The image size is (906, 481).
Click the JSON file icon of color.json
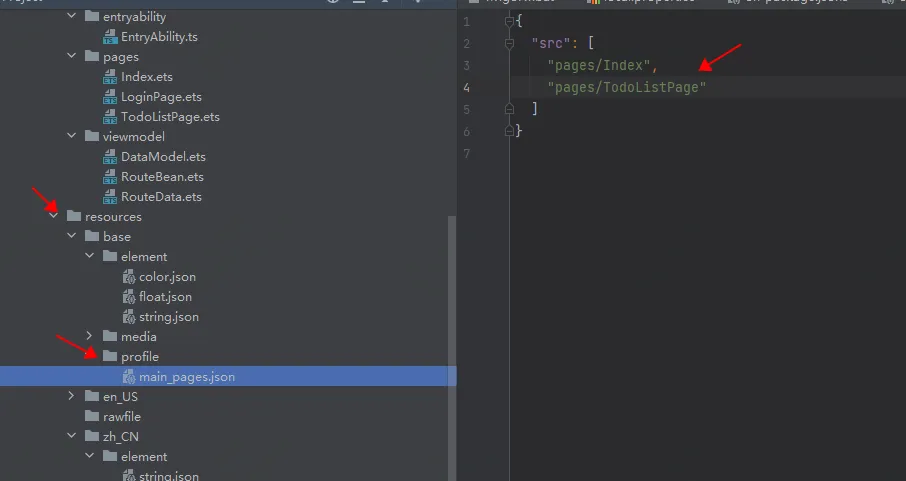129,277
